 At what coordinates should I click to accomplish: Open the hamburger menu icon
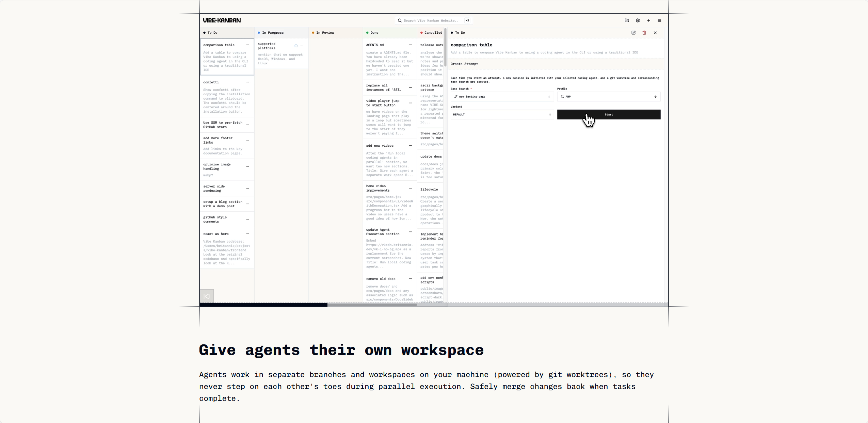click(x=659, y=20)
